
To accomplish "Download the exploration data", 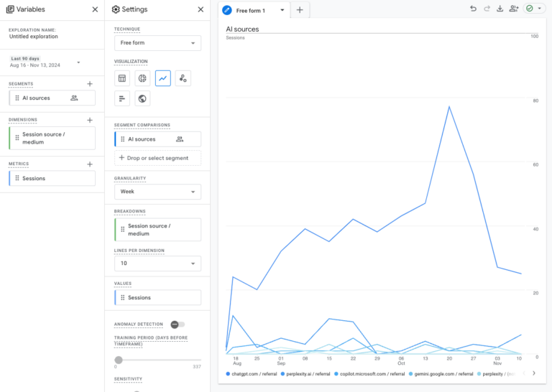I will point(500,9).
